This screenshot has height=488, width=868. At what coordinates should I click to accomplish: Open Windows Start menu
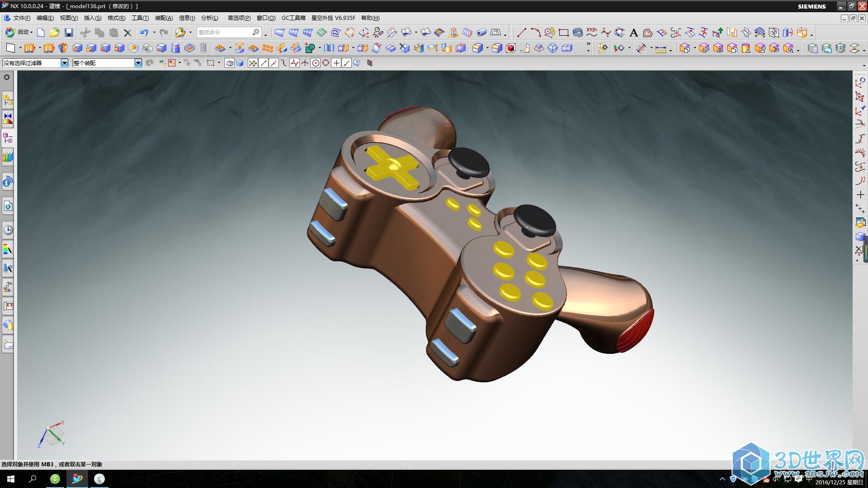tap(11, 479)
